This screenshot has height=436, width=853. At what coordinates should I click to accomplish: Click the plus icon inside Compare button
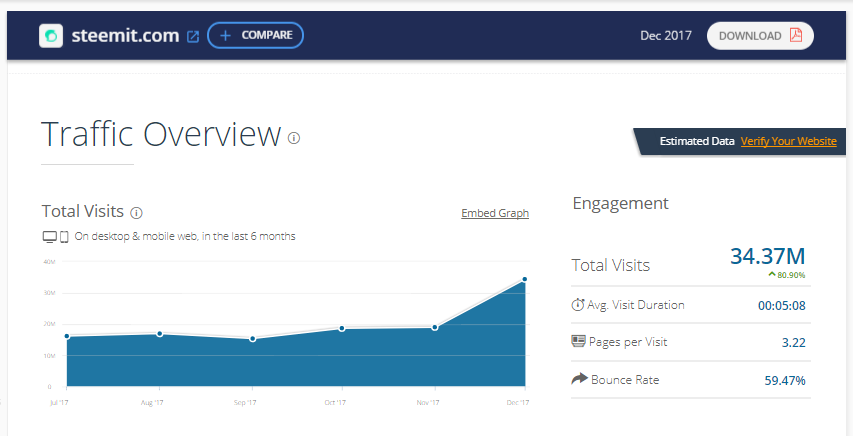[225, 35]
